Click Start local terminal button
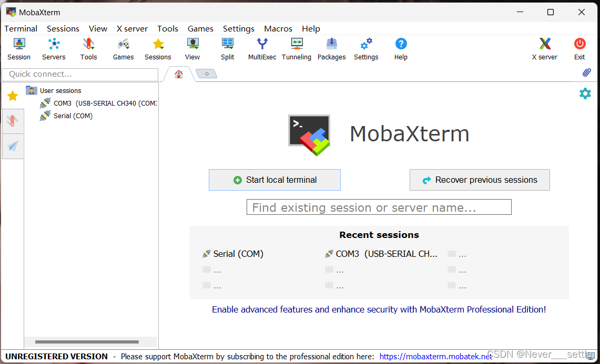 [x=274, y=180]
